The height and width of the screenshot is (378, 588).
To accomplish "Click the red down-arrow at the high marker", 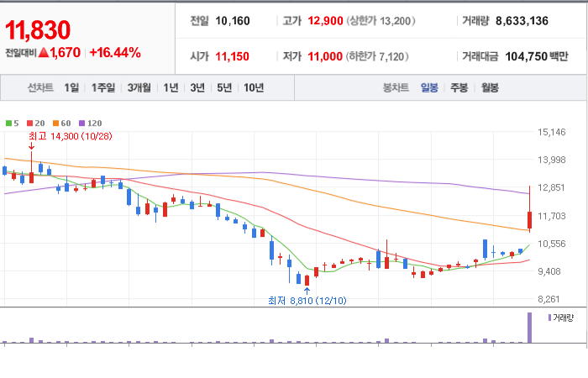I will 32,146.
